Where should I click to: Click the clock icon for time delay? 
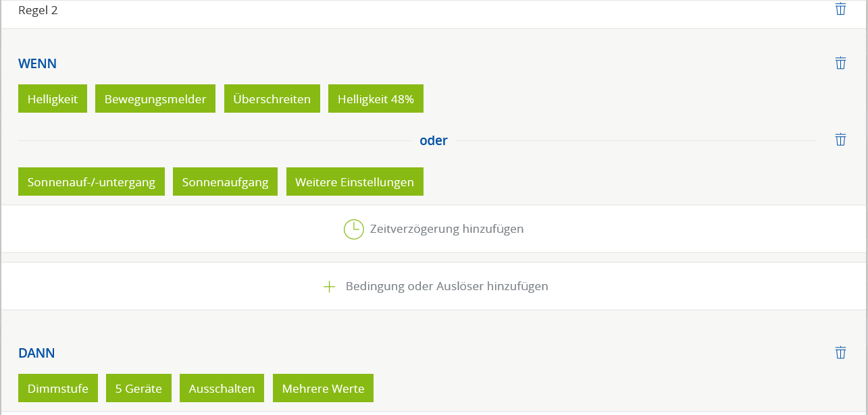pyautogui.click(x=353, y=229)
